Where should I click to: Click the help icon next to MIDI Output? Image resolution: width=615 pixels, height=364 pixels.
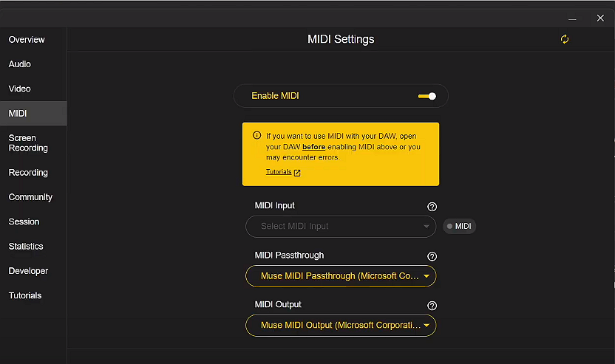click(x=432, y=306)
